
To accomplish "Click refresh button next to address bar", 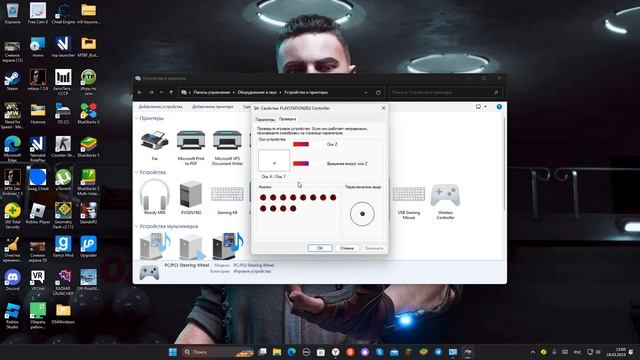I will coord(378,93).
